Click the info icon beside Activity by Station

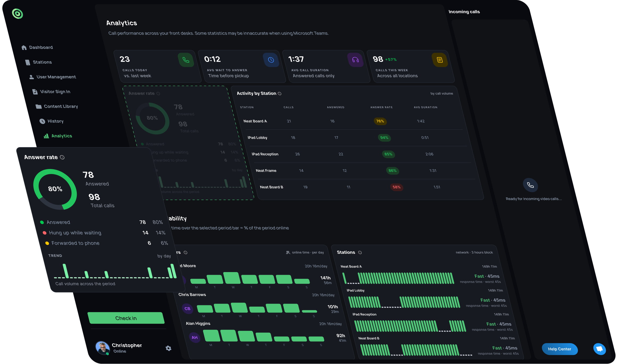pyautogui.click(x=280, y=94)
